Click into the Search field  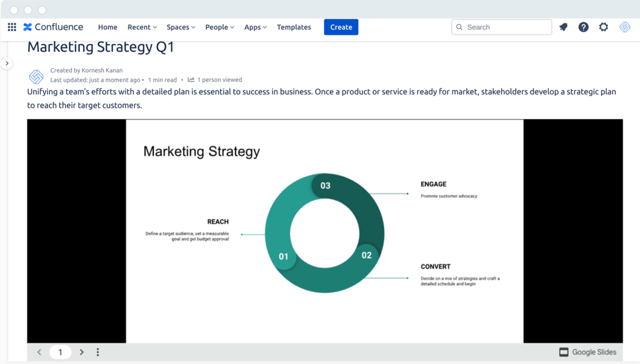(501, 27)
